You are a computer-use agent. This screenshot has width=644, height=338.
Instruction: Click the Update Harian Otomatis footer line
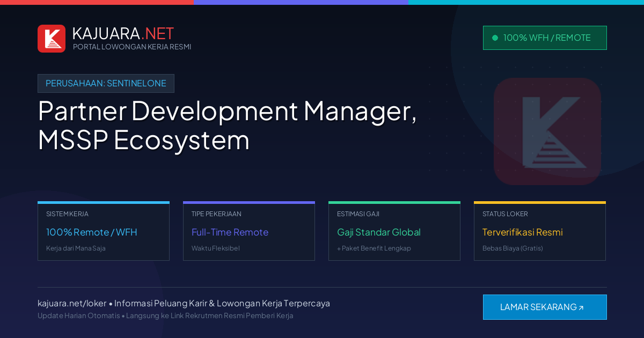pyautogui.click(x=165, y=315)
